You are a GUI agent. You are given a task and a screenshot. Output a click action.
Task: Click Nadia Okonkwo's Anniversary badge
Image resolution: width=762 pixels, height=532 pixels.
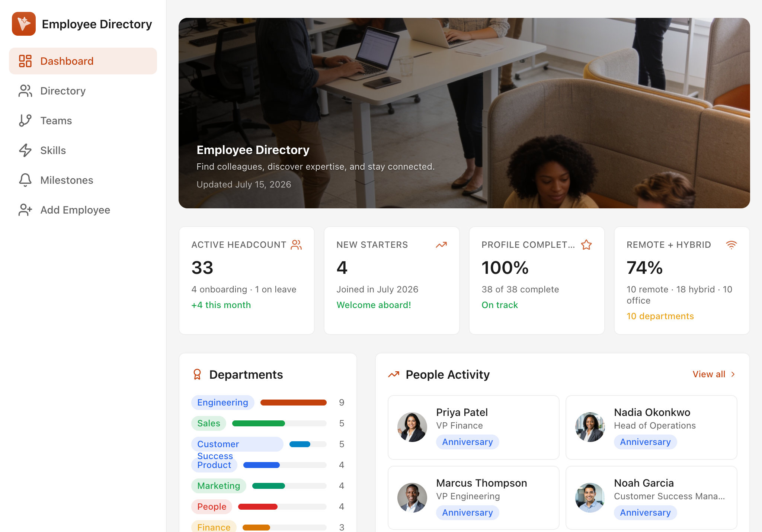pyautogui.click(x=646, y=442)
